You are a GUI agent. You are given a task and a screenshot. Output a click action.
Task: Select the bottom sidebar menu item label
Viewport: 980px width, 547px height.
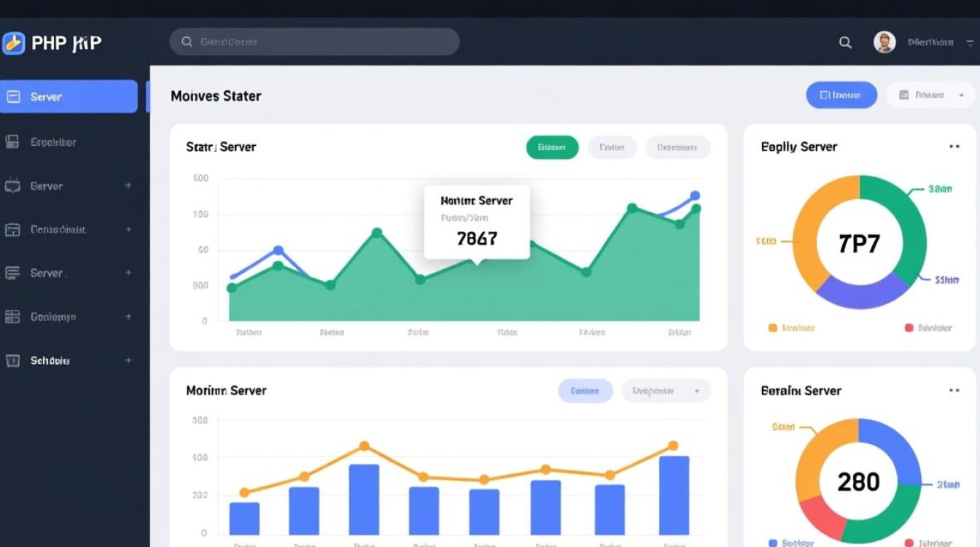pyautogui.click(x=50, y=360)
